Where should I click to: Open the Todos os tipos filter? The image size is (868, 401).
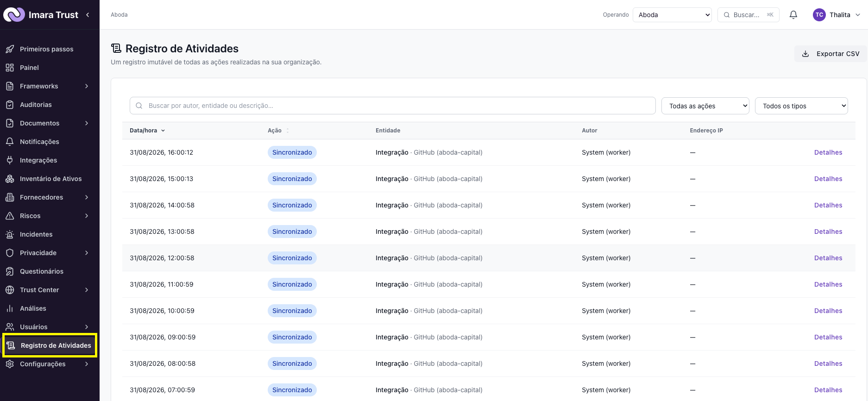click(801, 106)
